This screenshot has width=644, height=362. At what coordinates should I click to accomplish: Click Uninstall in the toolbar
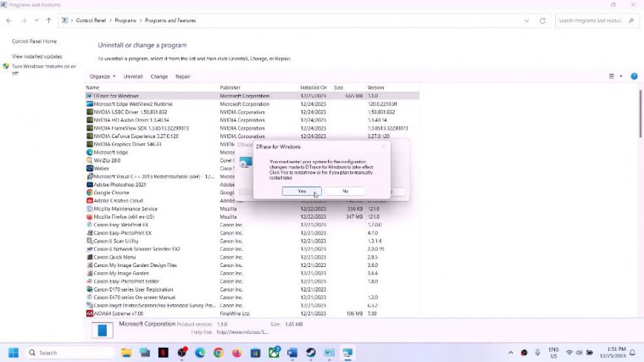[x=133, y=76]
